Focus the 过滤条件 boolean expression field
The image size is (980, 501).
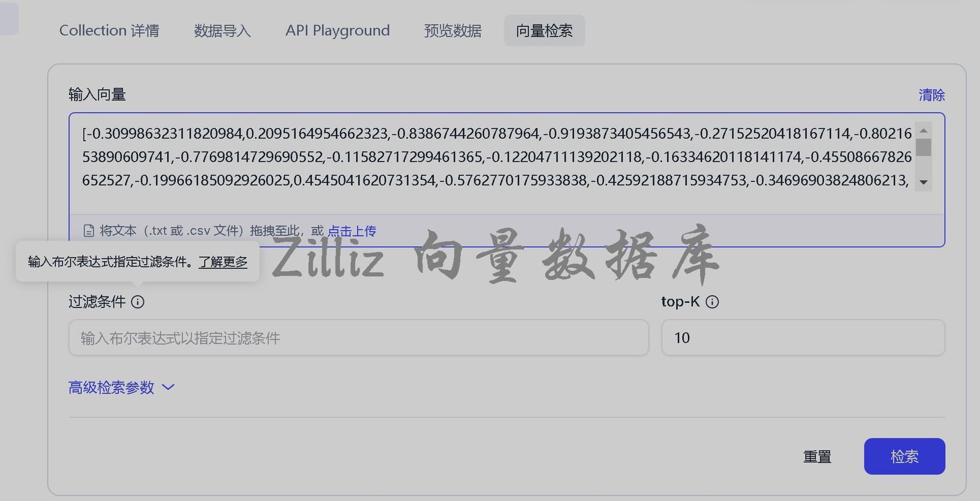[x=358, y=338]
